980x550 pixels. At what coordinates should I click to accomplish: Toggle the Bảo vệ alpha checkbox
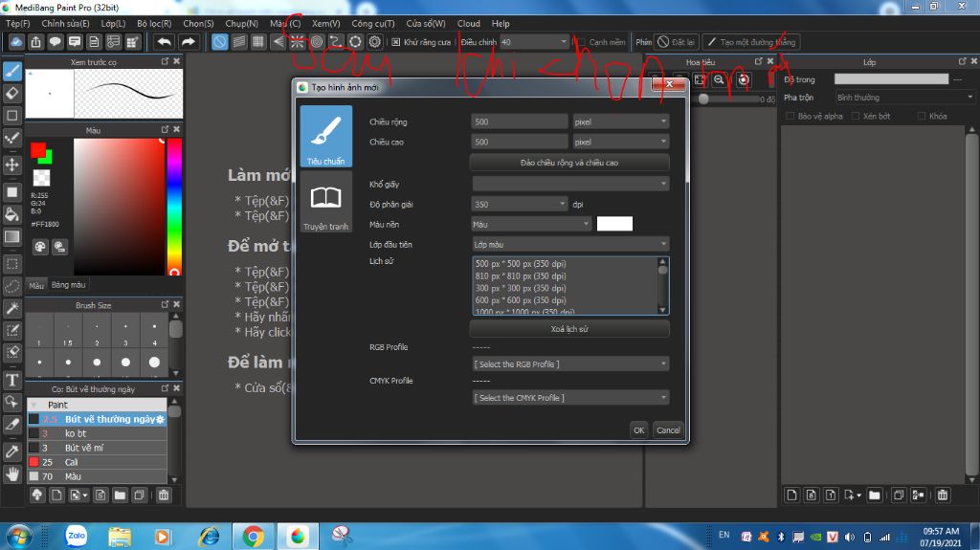click(790, 117)
